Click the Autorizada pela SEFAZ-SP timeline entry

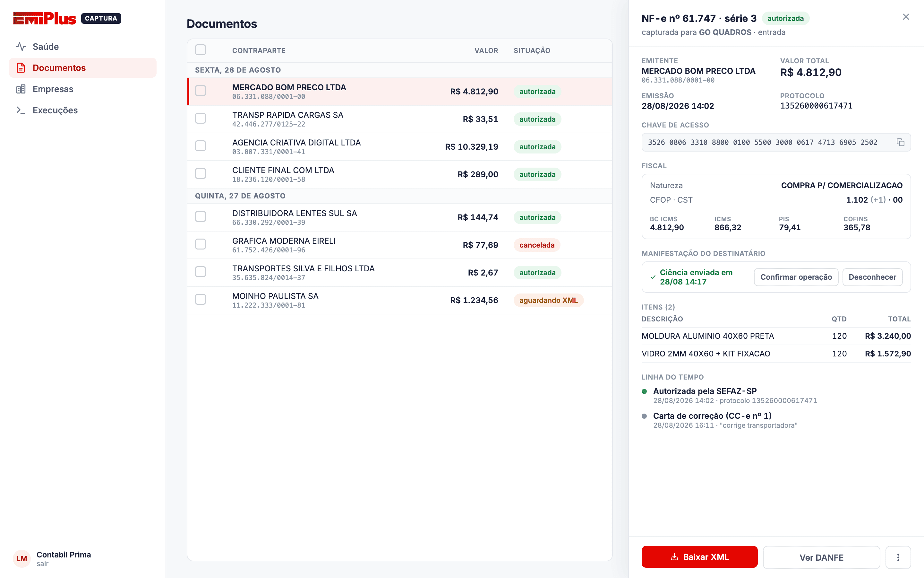[x=729, y=396]
